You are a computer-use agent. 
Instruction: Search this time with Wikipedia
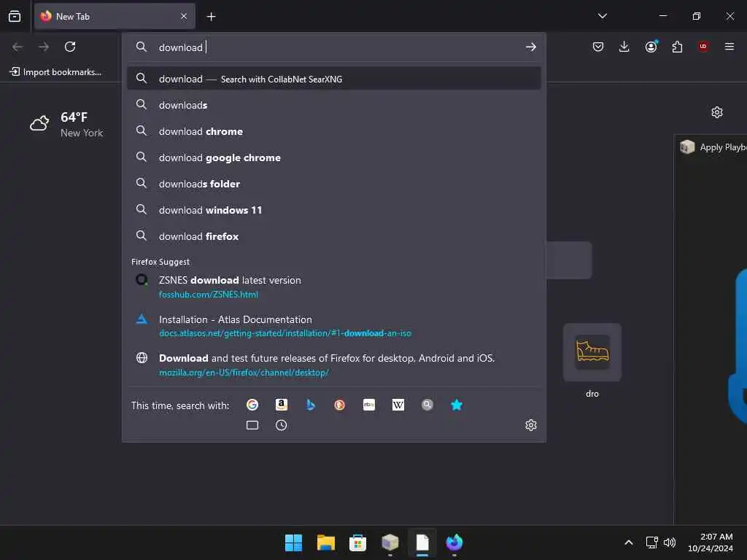point(398,405)
